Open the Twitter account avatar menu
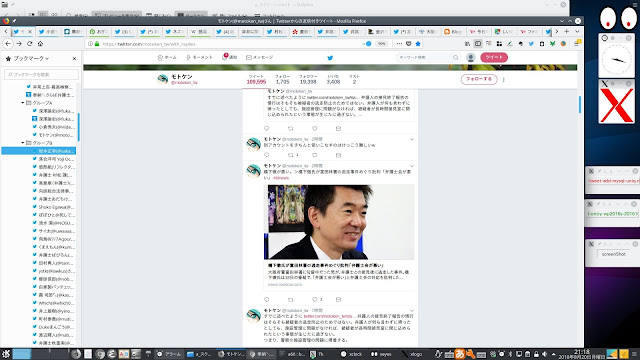 (x=471, y=58)
